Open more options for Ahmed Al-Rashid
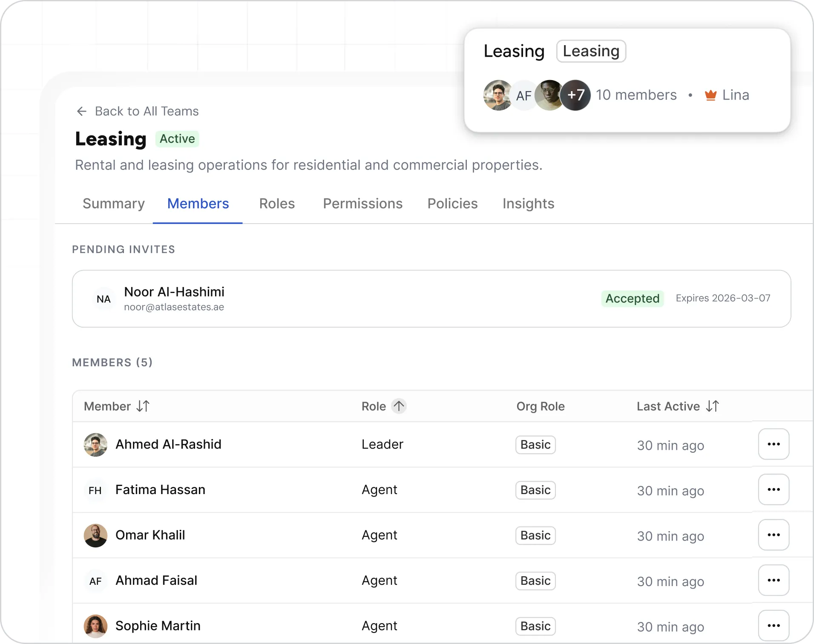The width and height of the screenshot is (814, 644). (774, 444)
